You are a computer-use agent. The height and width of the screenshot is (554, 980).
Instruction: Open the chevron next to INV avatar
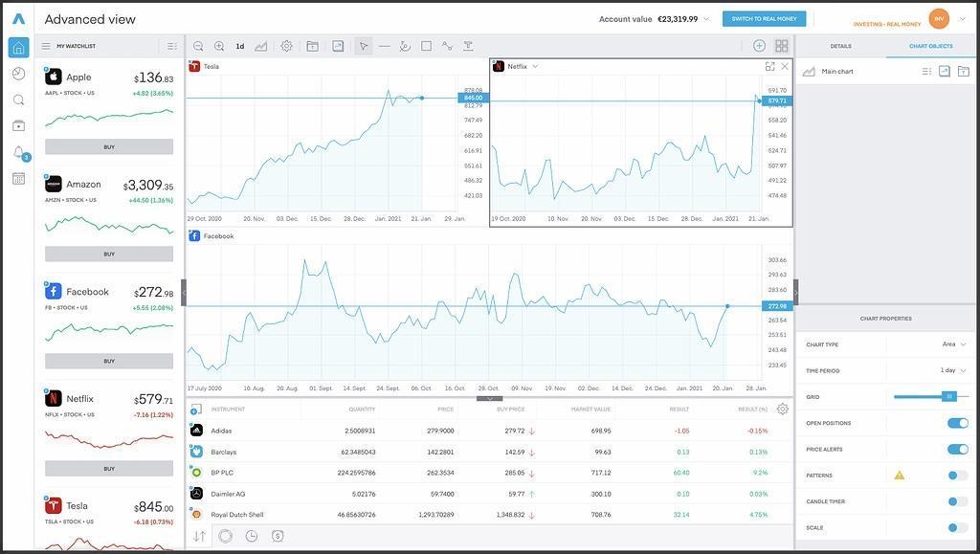point(963,19)
